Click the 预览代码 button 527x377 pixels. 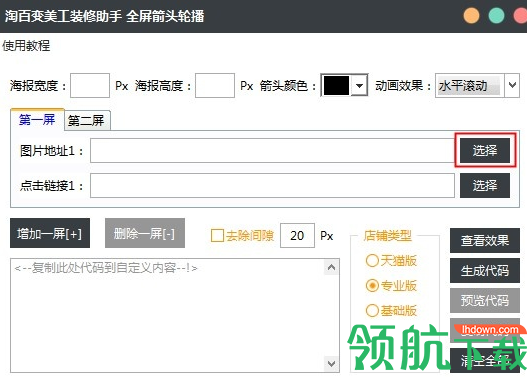point(485,300)
